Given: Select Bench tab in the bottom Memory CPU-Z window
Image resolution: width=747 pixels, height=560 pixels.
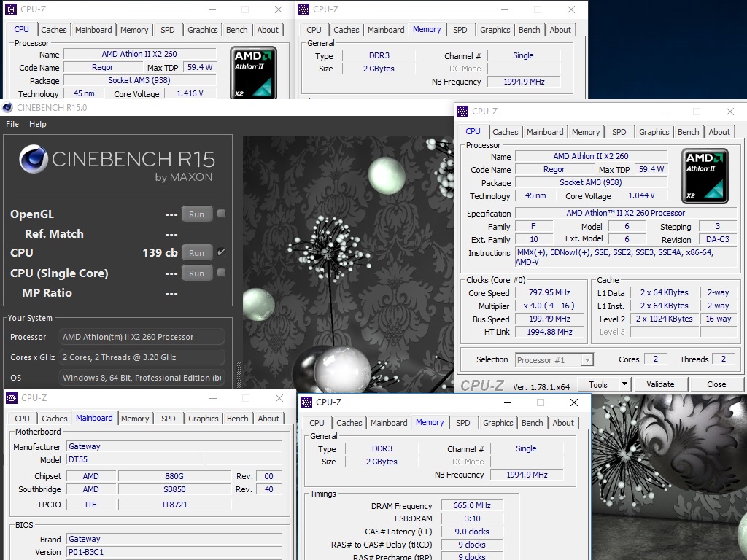Looking at the screenshot, I should click(x=532, y=423).
